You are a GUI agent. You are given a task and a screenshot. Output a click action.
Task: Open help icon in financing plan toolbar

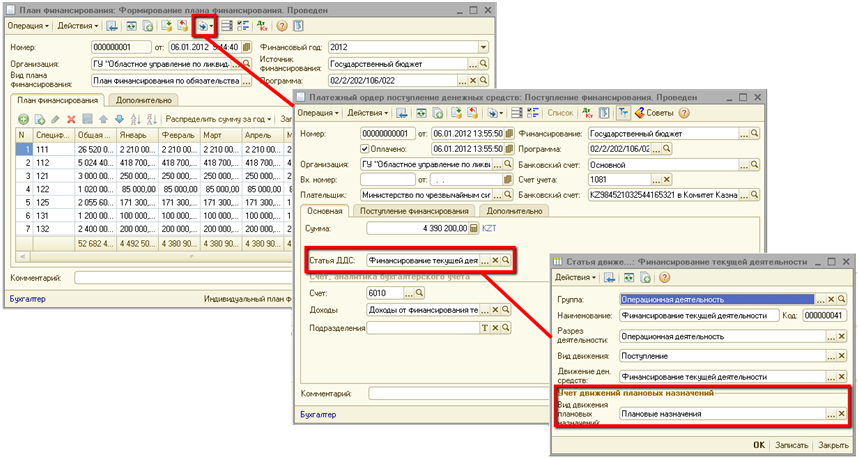[283, 24]
